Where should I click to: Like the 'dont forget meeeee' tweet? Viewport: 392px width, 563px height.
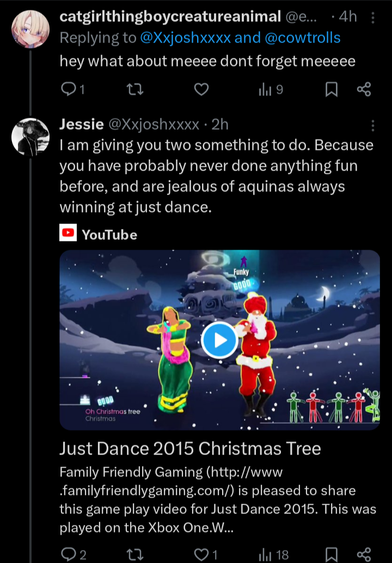(x=201, y=89)
